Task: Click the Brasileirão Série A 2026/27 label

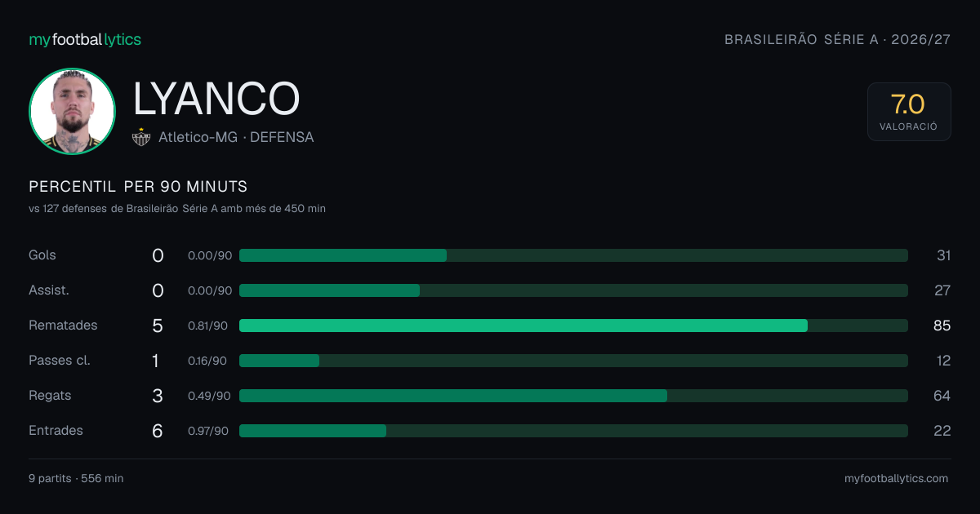Action: (838, 39)
